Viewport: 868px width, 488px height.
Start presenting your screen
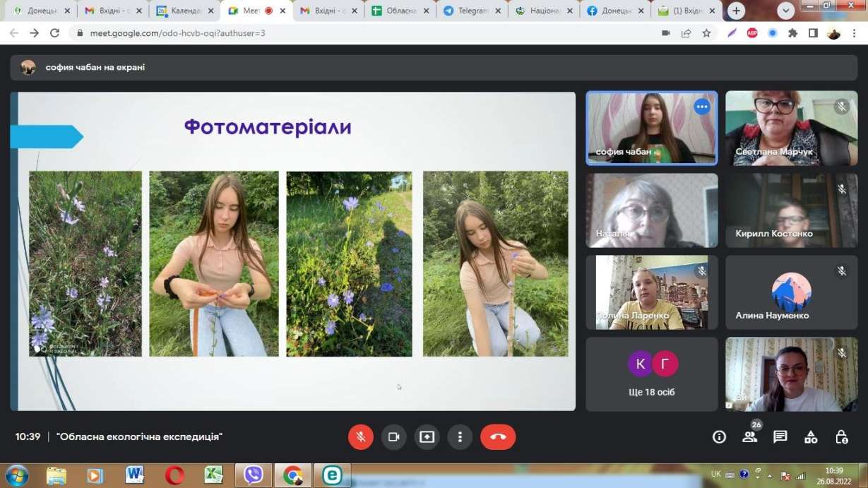click(x=427, y=437)
